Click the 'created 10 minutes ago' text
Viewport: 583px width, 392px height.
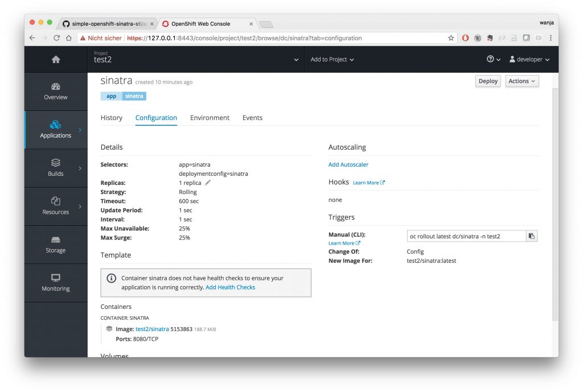pos(163,82)
